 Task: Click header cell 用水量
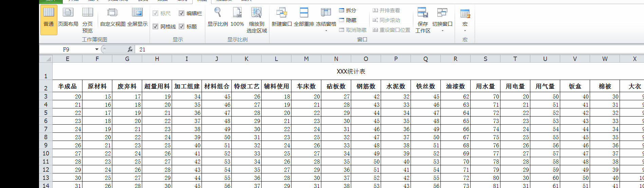click(486, 86)
